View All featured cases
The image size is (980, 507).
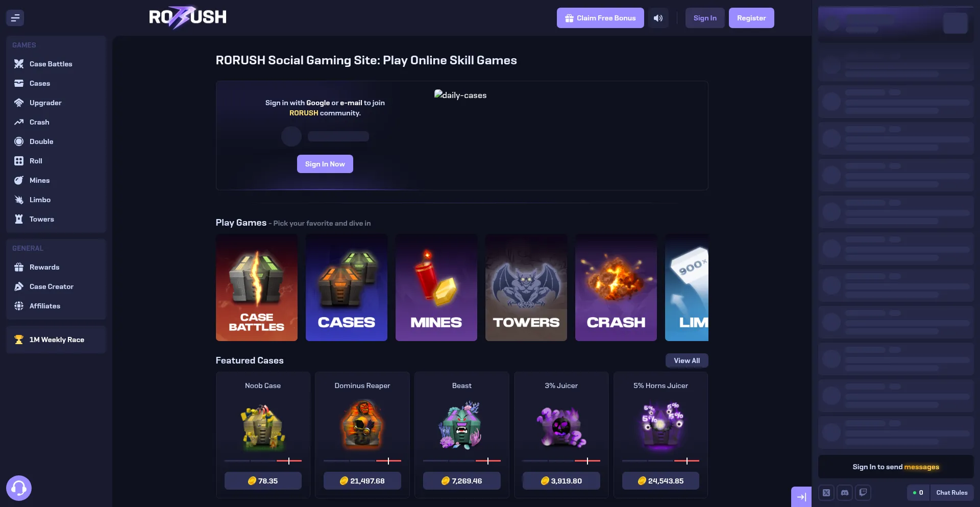687,360
